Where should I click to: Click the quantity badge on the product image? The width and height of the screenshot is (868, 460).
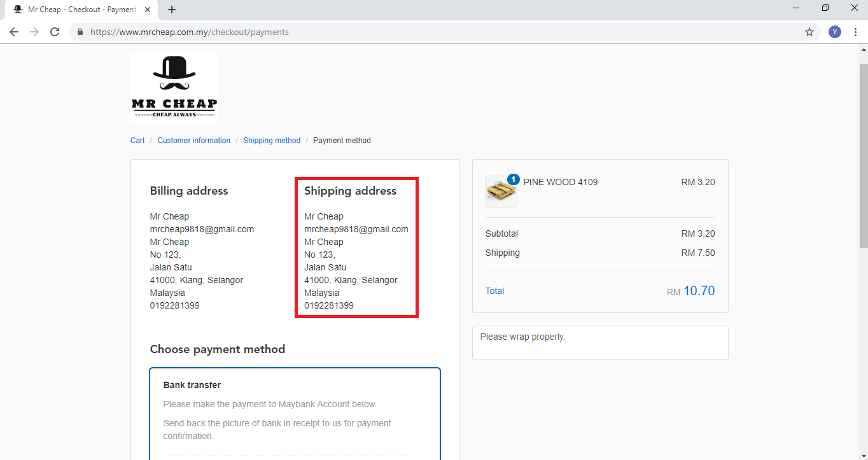point(514,179)
